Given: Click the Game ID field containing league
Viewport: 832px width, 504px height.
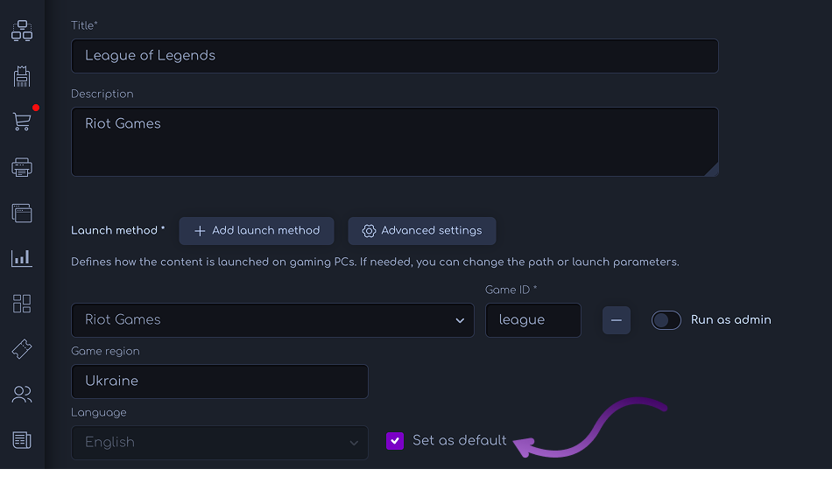Looking at the screenshot, I should click(533, 320).
